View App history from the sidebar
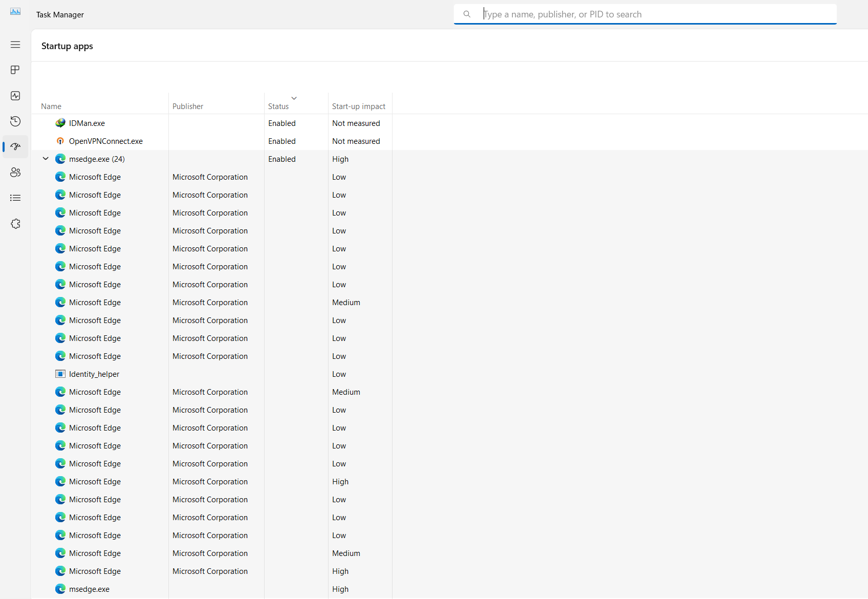Viewport: 868px width, 599px height. click(15, 121)
